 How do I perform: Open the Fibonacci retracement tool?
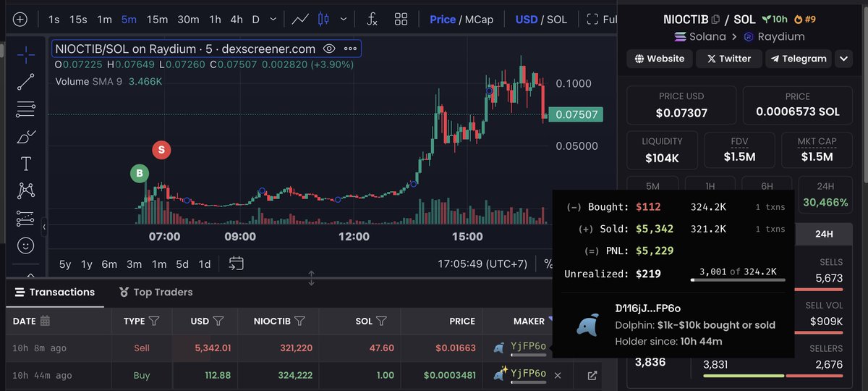coord(26,109)
